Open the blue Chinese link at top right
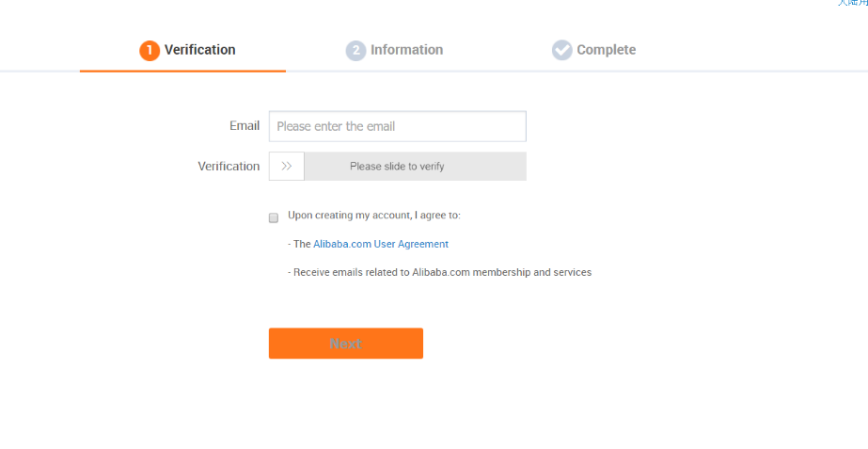868x449 pixels. click(853, 2)
